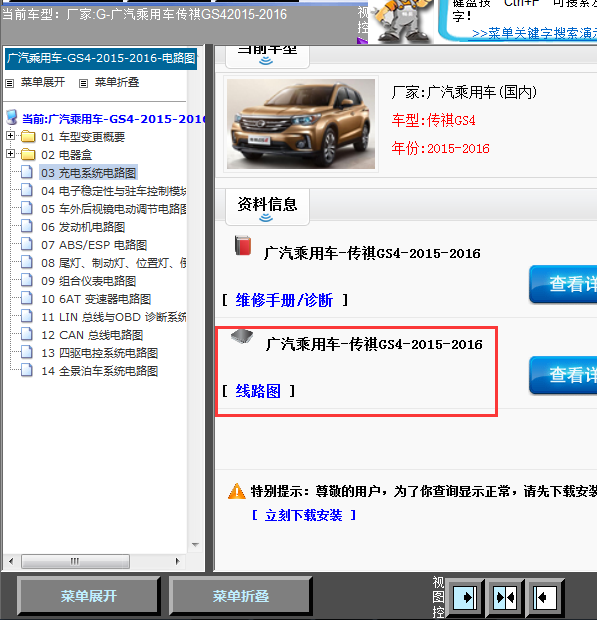
Task: Click document icon for 07 ABS/ESP 电路图
Action: click(27, 244)
